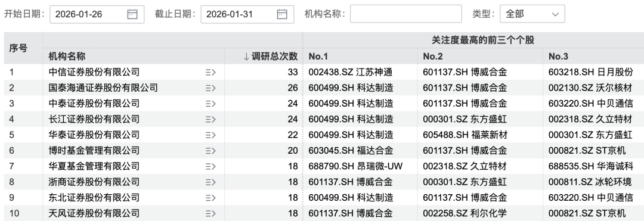Click stock 002130.SZ 沃尔核材

click(590, 88)
